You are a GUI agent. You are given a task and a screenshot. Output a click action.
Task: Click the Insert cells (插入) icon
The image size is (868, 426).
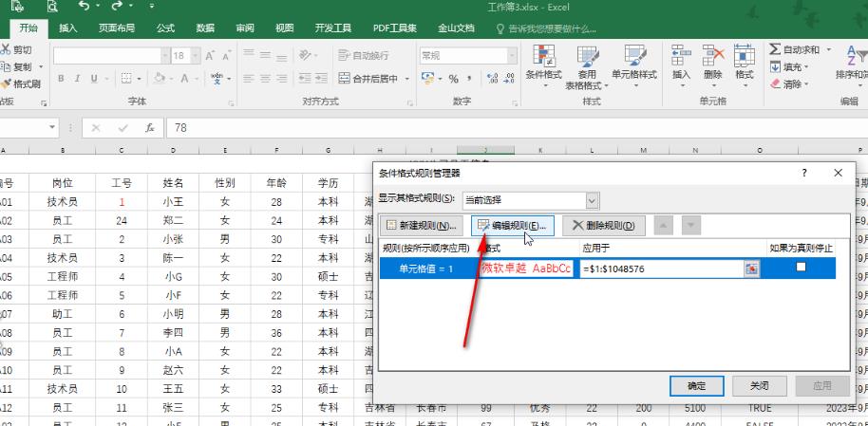click(682, 55)
